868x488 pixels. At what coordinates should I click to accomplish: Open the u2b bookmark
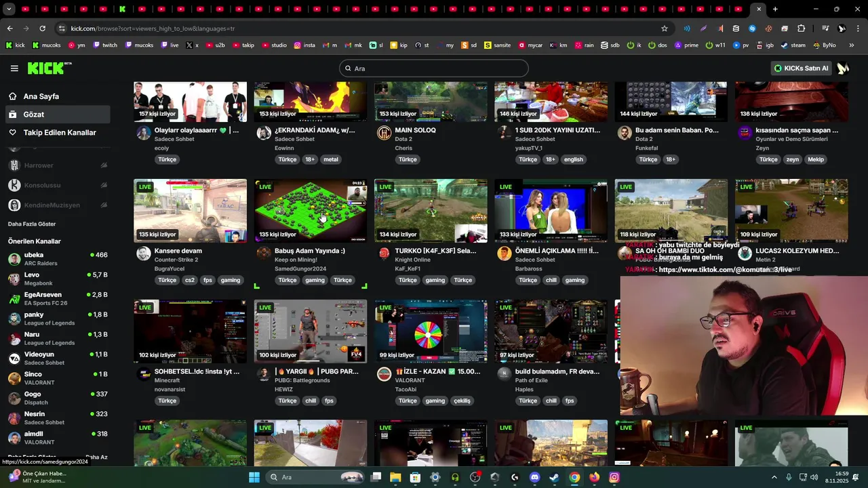point(215,45)
